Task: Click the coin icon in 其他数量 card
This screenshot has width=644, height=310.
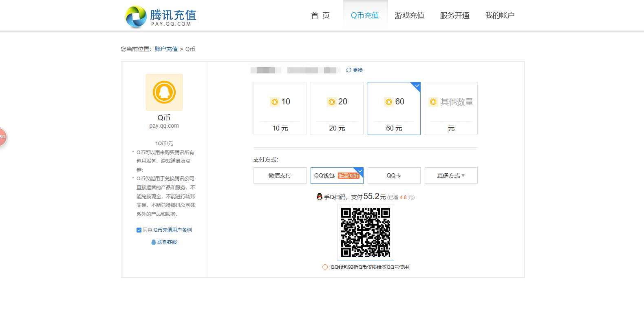Action: [x=433, y=102]
